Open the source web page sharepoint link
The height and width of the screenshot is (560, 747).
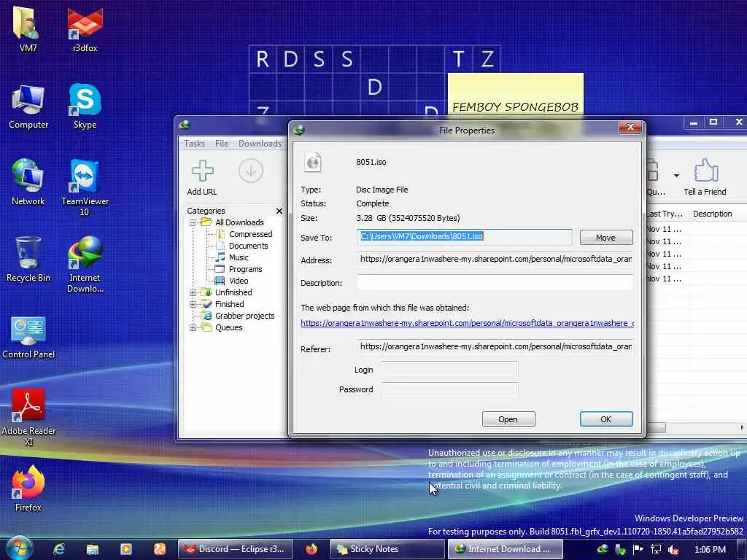(468, 323)
